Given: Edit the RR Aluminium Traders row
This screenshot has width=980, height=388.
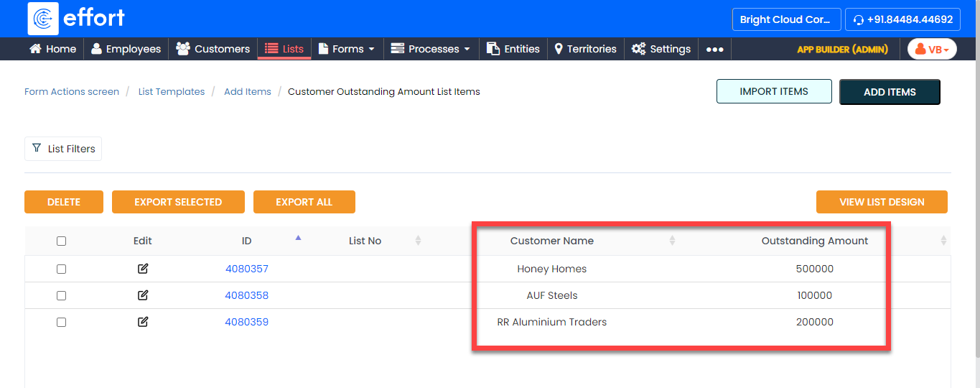Looking at the screenshot, I should pyautogui.click(x=143, y=322).
